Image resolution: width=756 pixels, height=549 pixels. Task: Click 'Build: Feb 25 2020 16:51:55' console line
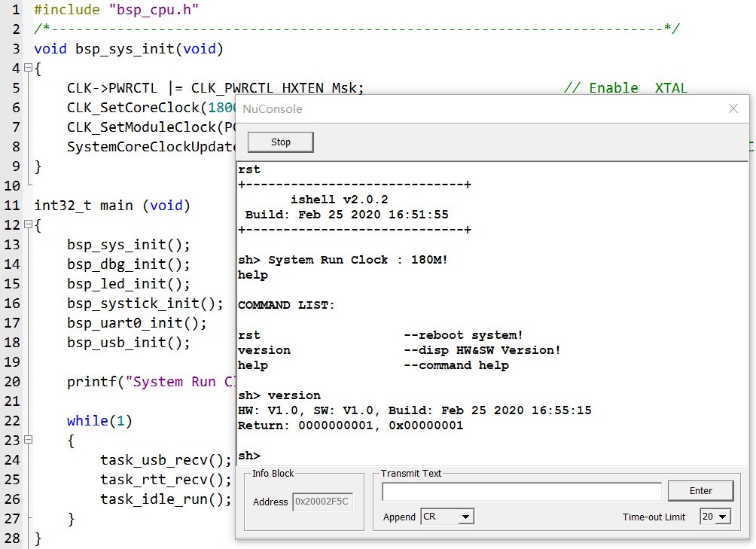346,215
